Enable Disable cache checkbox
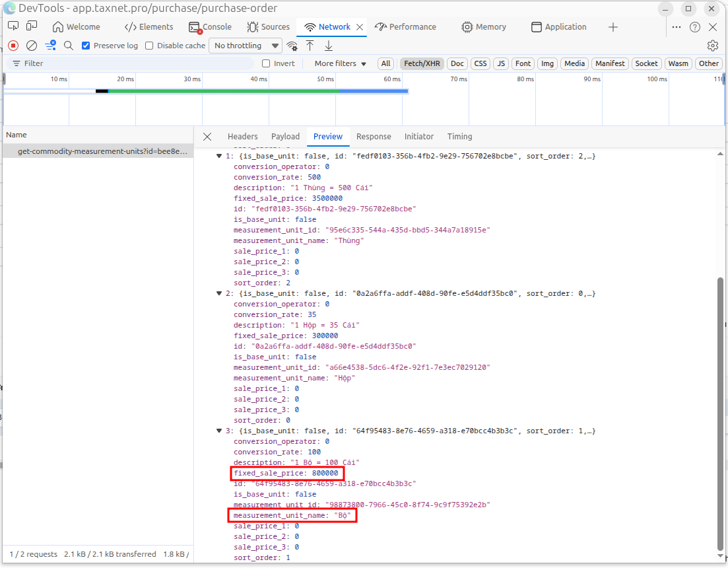 point(149,46)
